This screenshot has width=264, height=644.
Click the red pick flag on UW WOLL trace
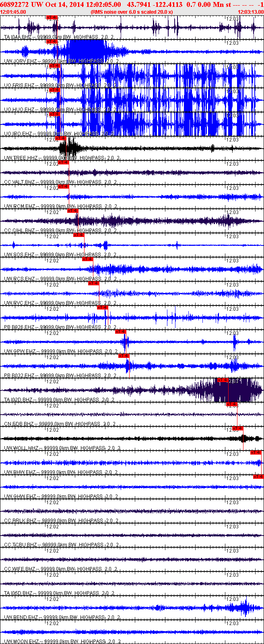tap(238, 428)
